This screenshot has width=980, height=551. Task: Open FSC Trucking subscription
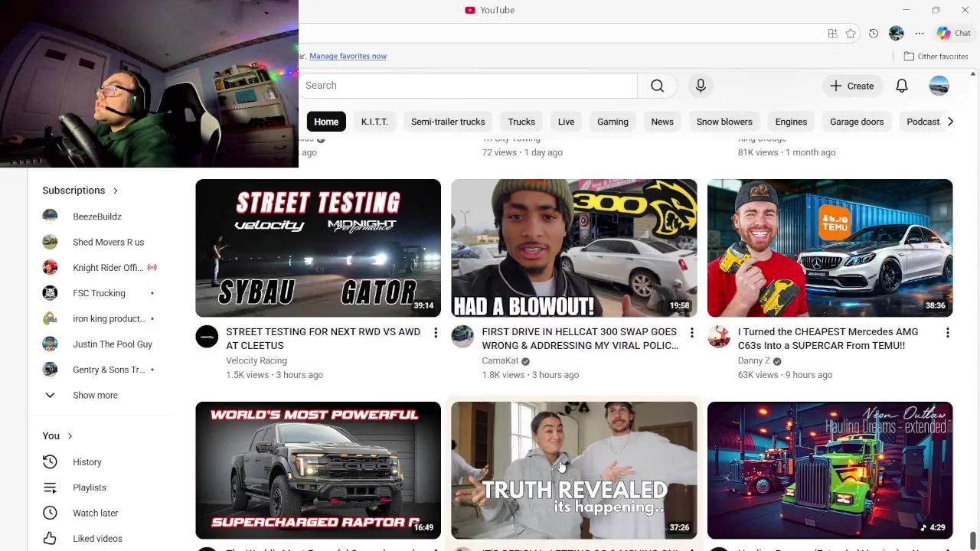[x=103, y=293]
